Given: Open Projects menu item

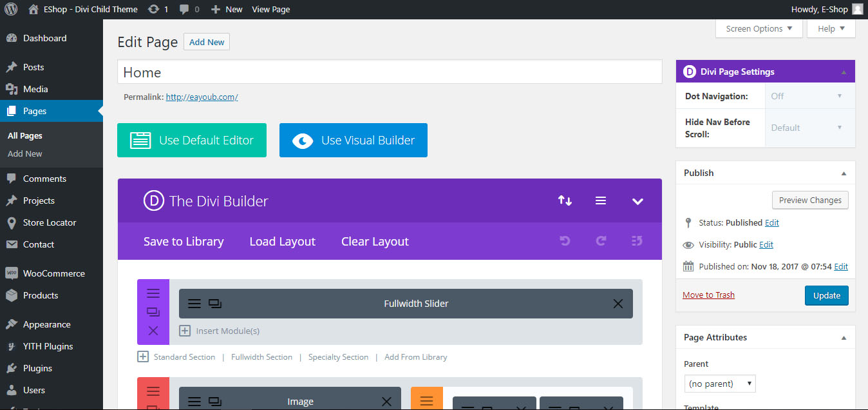Looking at the screenshot, I should pyautogui.click(x=52, y=200).
